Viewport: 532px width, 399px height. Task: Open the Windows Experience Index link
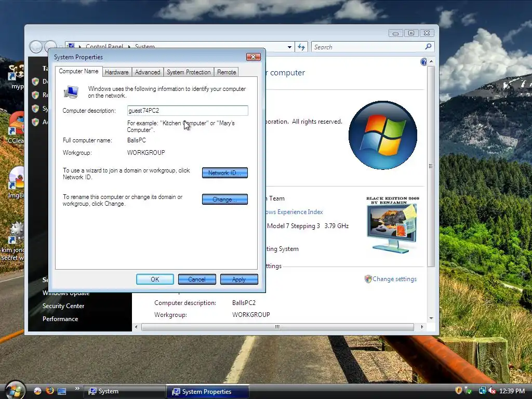coord(294,212)
